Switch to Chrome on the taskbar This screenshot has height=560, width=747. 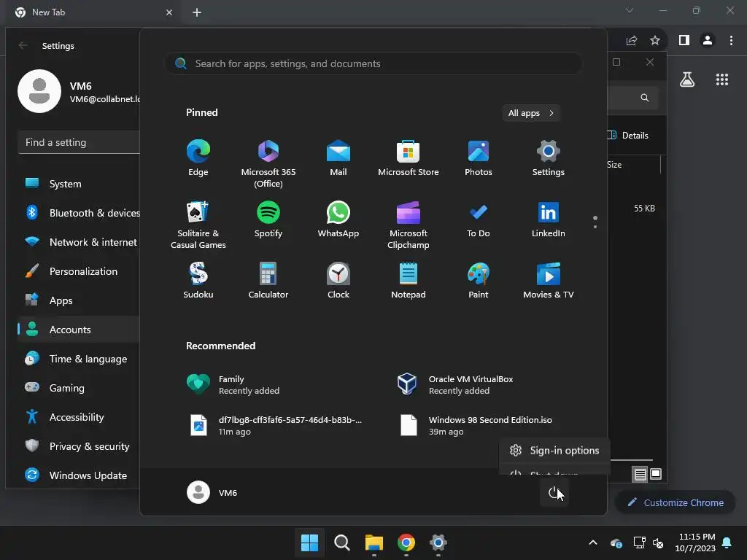[406, 542]
